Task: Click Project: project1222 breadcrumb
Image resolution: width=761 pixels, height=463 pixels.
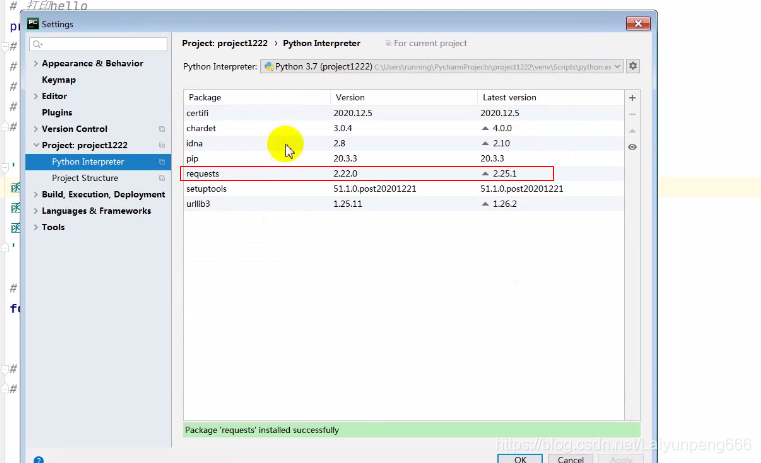Action: pos(225,43)
